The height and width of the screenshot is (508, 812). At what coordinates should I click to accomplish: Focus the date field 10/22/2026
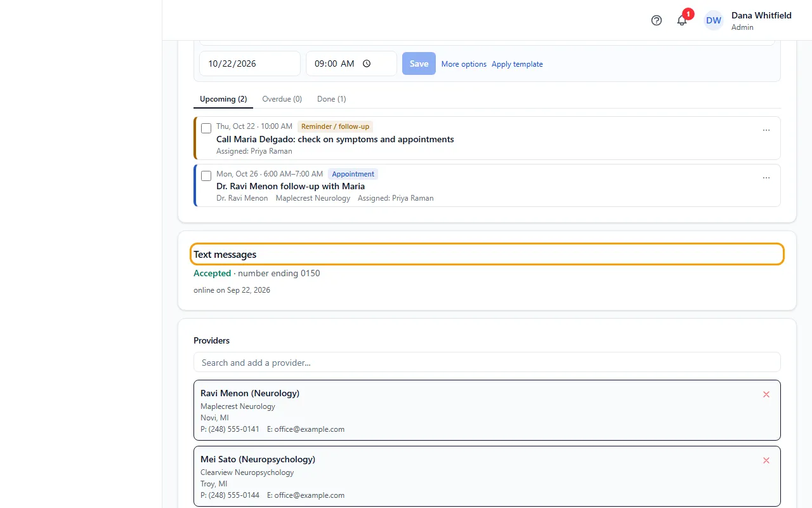tap(250, 63)
